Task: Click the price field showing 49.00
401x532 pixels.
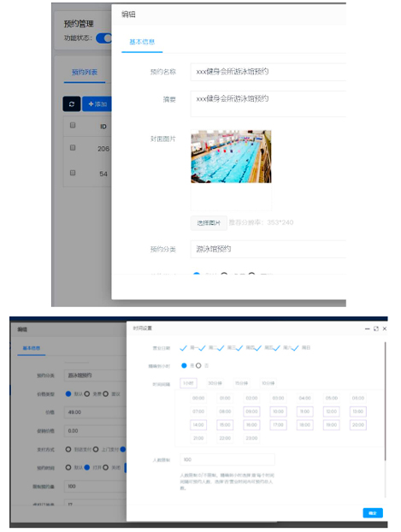Action: tap(95, 412)
